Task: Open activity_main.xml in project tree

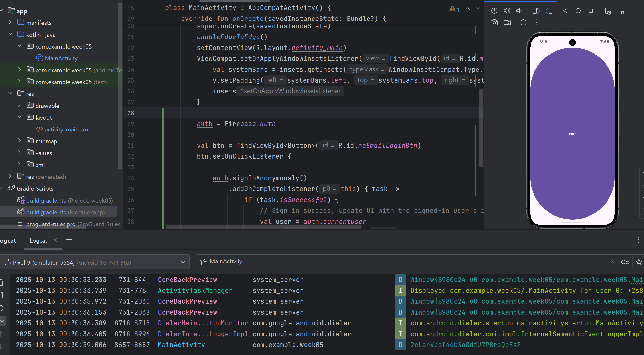Action: (x=67, y=129)
